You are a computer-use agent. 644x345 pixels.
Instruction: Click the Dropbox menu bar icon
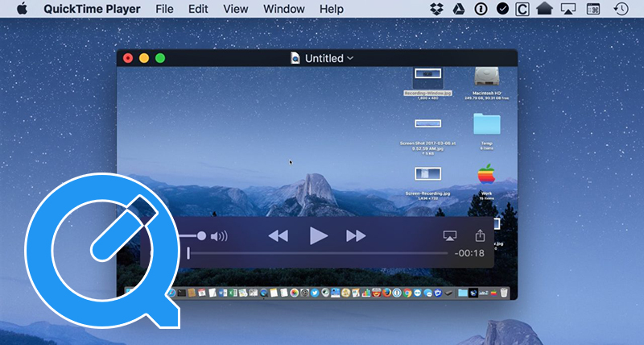tap(436, 9)
